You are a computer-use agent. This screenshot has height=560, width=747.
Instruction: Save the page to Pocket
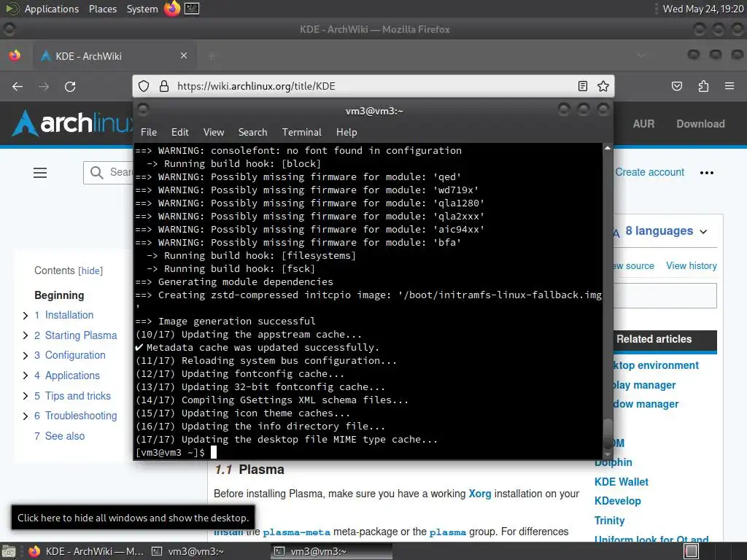(677, 86)
